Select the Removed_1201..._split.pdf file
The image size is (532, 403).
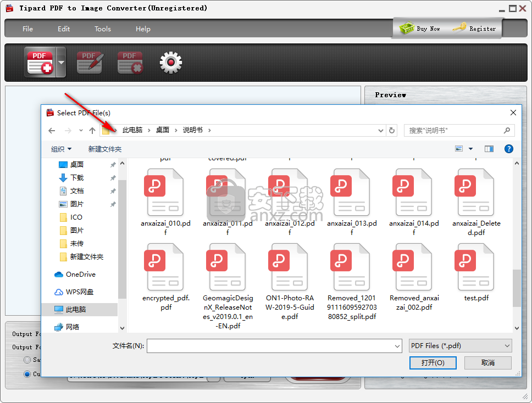click(x=352, y=282)
